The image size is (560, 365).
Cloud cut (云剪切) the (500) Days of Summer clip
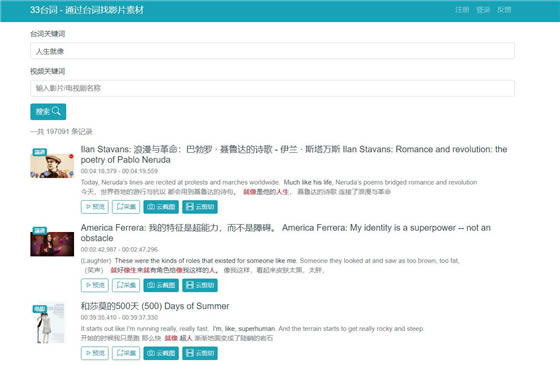click(200, 353)
